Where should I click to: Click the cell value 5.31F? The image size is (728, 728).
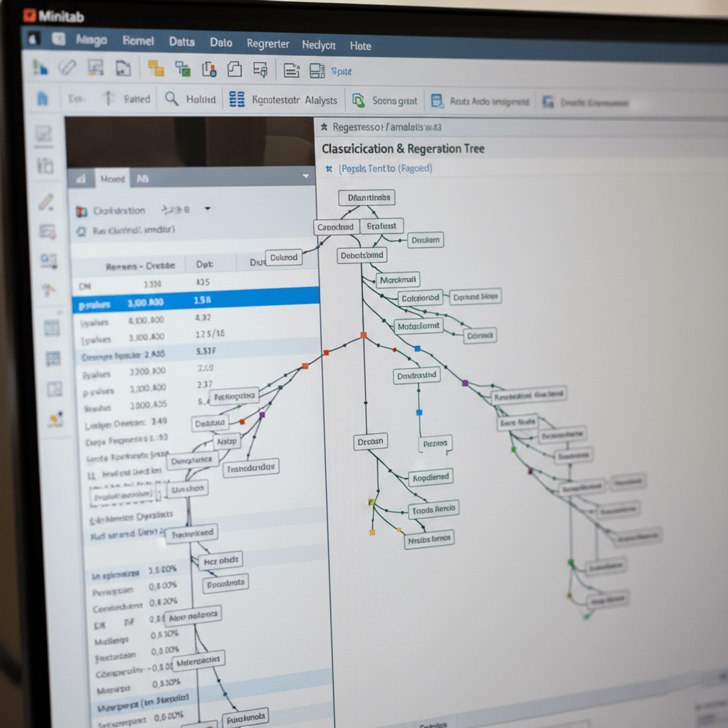206,351
